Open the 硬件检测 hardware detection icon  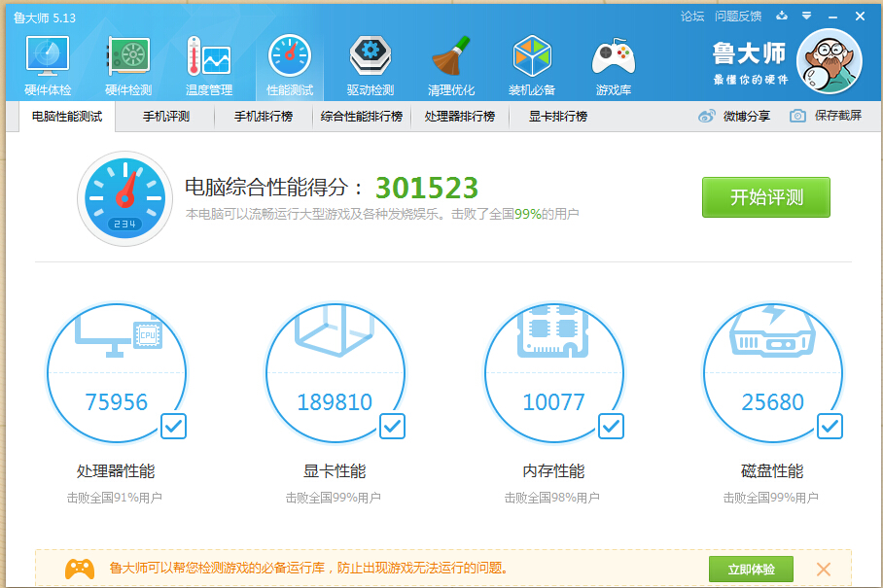(x=129, y=55)
